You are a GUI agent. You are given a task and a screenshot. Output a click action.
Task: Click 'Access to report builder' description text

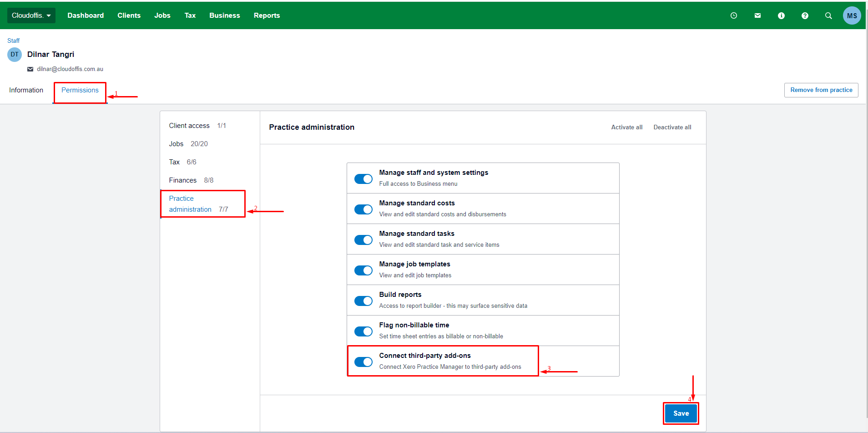coord(454,306)
